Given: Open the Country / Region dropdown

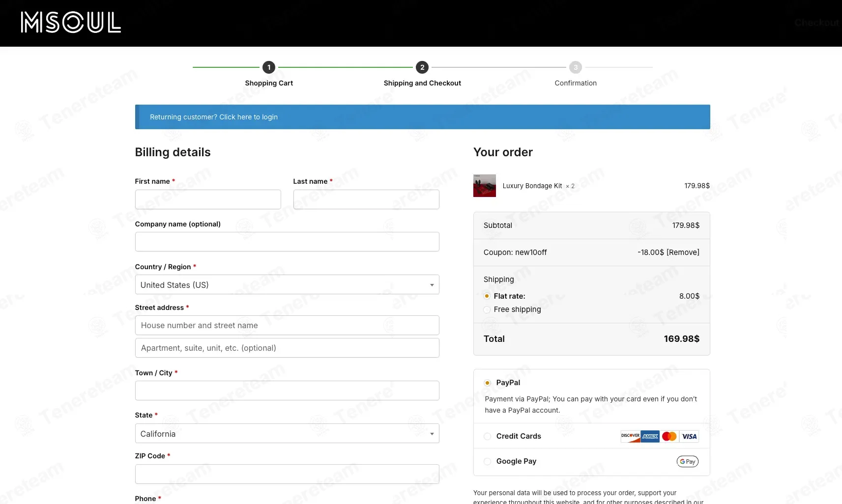Looking at the screenshot, I should (x=287, y=284).
